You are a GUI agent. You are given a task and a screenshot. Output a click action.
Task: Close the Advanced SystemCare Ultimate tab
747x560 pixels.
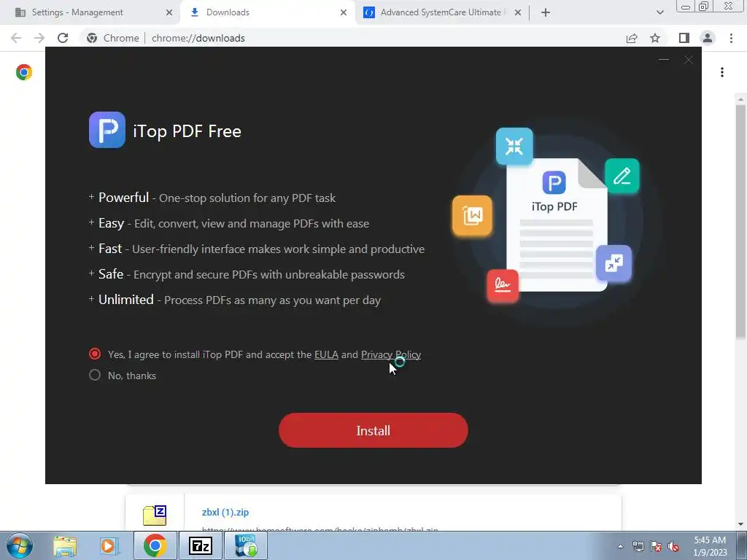point(518,12)
